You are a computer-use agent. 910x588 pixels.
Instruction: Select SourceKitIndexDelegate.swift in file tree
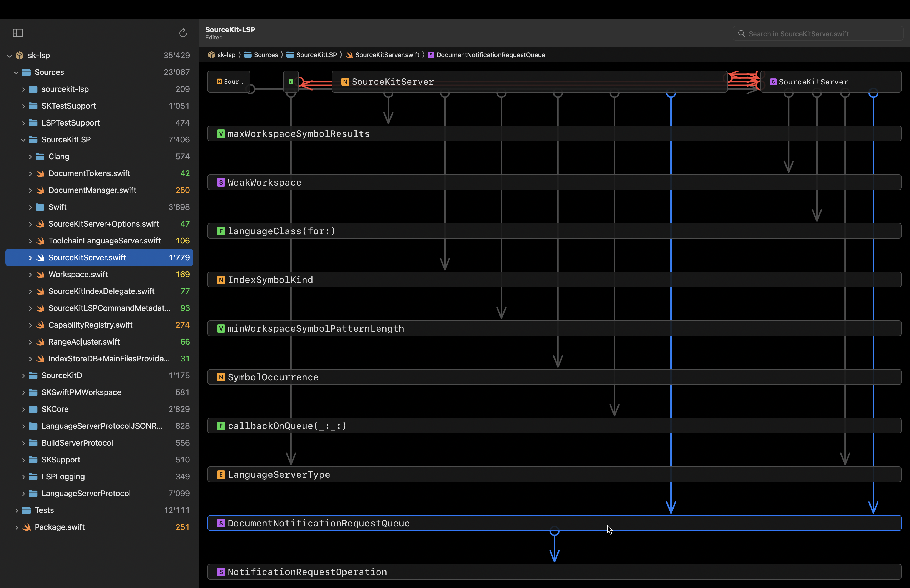99,291
